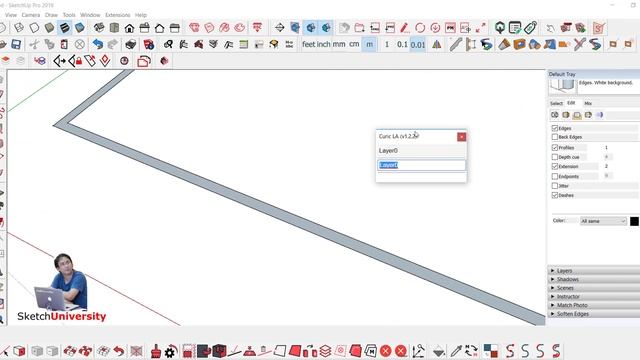Open the Camera menu
640x360 pixels.
point(31,15)
